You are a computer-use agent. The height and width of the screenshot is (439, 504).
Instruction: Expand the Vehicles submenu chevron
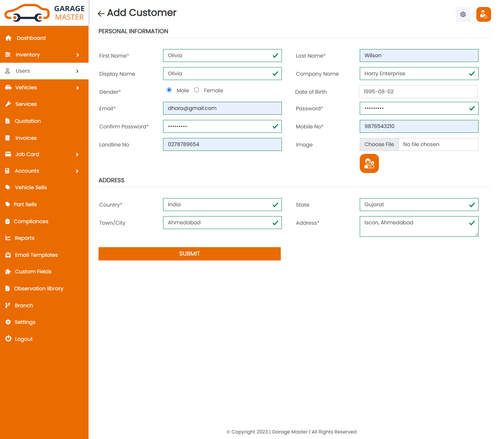(77, 88)
